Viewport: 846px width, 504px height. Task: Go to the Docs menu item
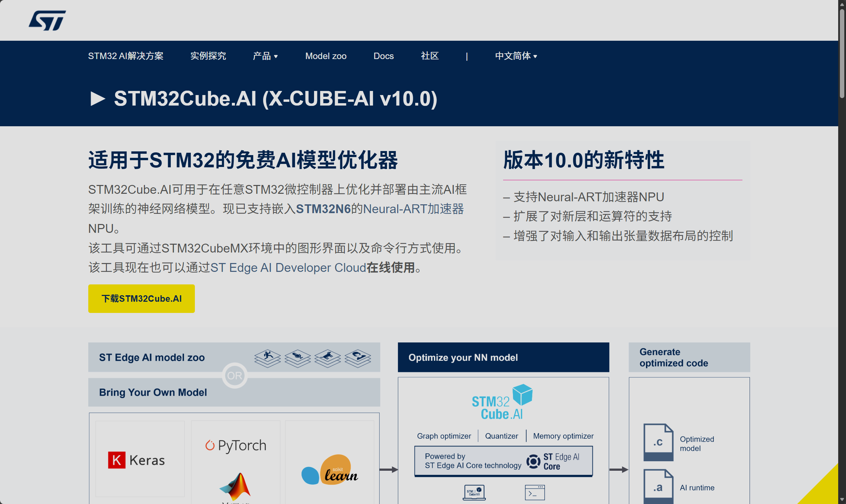tap(383, 56)
